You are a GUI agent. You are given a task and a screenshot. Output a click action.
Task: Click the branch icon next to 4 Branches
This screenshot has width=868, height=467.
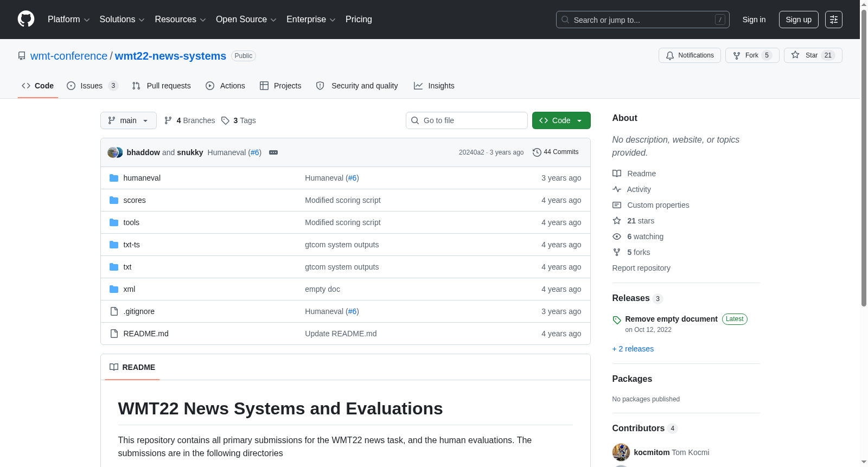click(x=168, y=120)
